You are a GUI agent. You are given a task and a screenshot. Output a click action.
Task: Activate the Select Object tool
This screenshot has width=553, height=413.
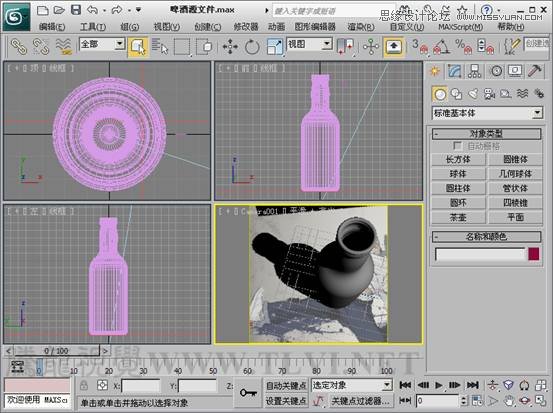(x=138, y=47)
